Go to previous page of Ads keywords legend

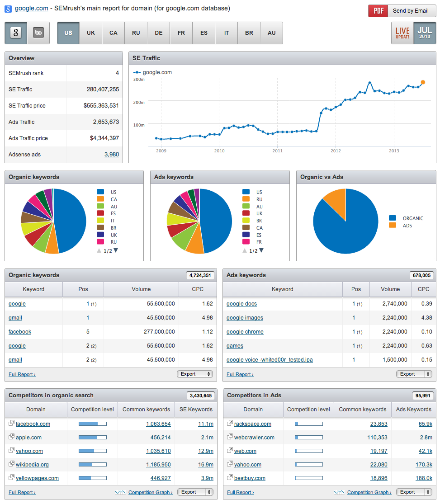point(245,250)
